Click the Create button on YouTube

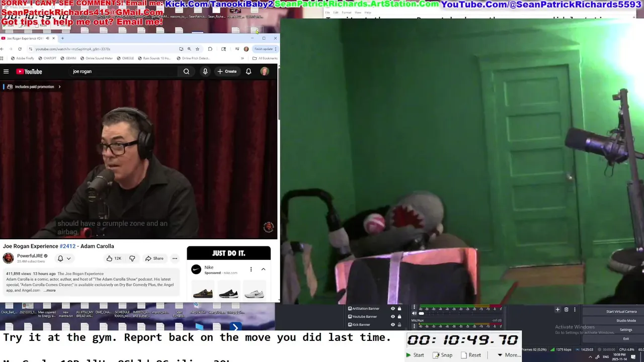(x=227, y=71)
